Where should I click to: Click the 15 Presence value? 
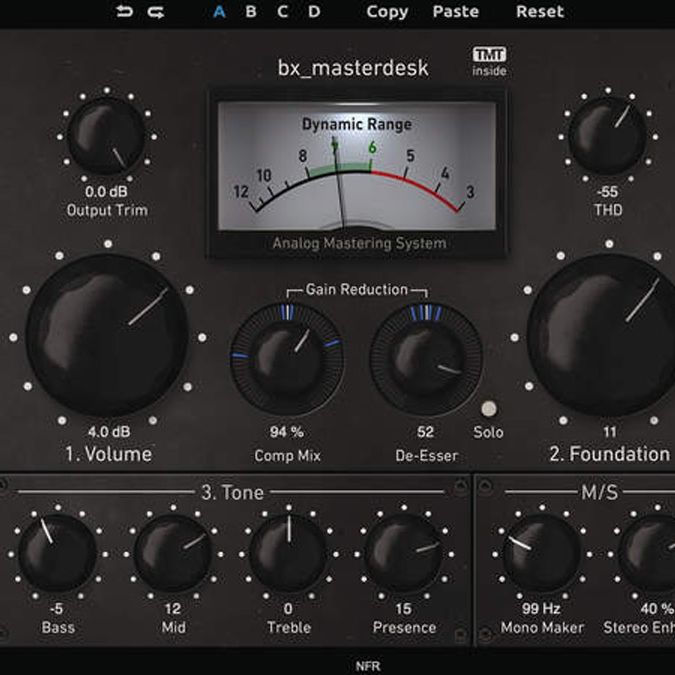pyautogui.click(x=403, y=609)
